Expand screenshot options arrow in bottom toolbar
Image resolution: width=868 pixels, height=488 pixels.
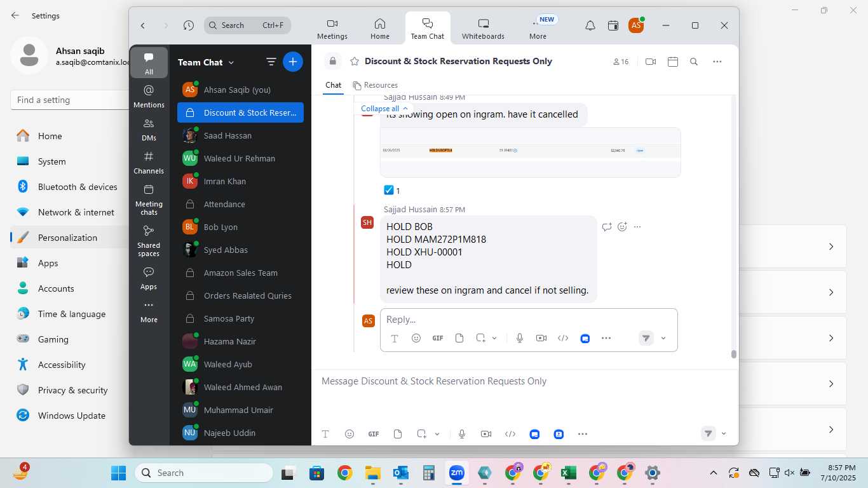[x=437, y=434]
